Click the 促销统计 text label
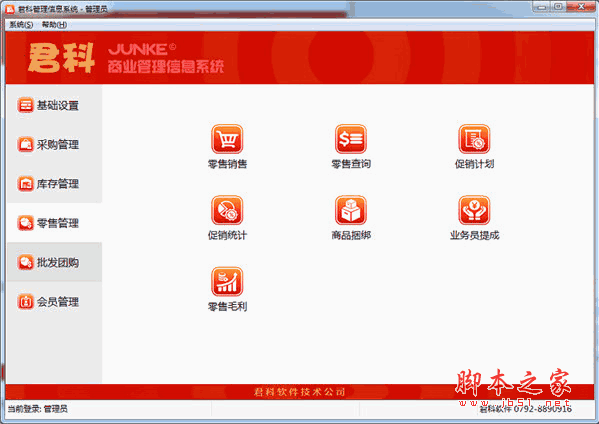The width and height of the screenshot is (599, 424). coord(227,235)
